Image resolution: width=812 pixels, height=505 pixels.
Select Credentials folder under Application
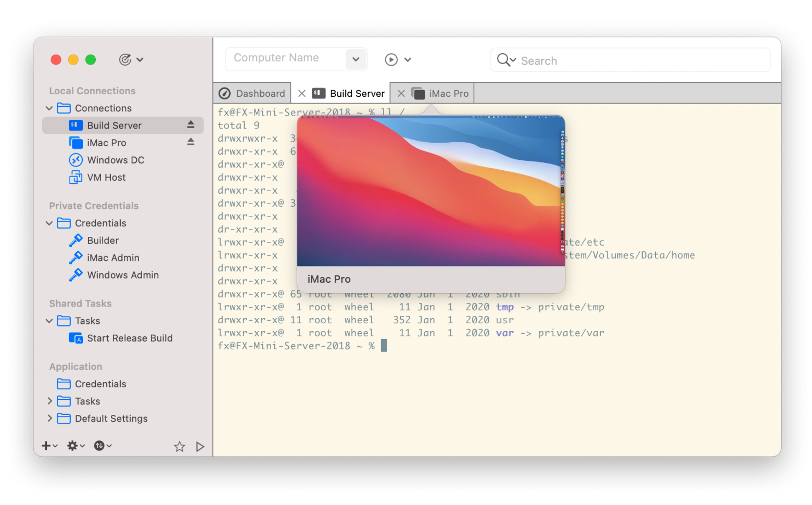[100, 384]
